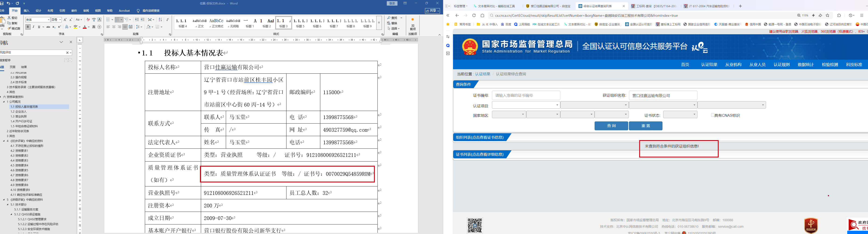Switch to the 引用 ribbon tab
The height and width of the screenshot is (234, 868).
click(62, 11)
